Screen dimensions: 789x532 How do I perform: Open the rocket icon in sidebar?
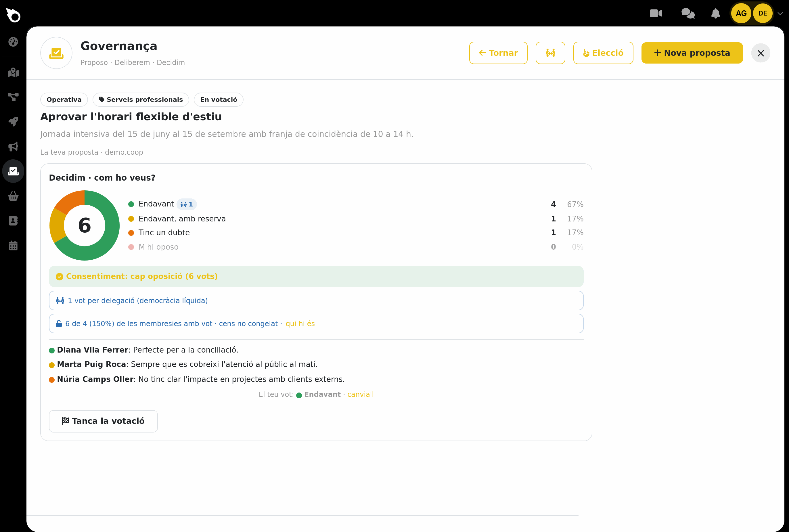click(x=13, y=122)
